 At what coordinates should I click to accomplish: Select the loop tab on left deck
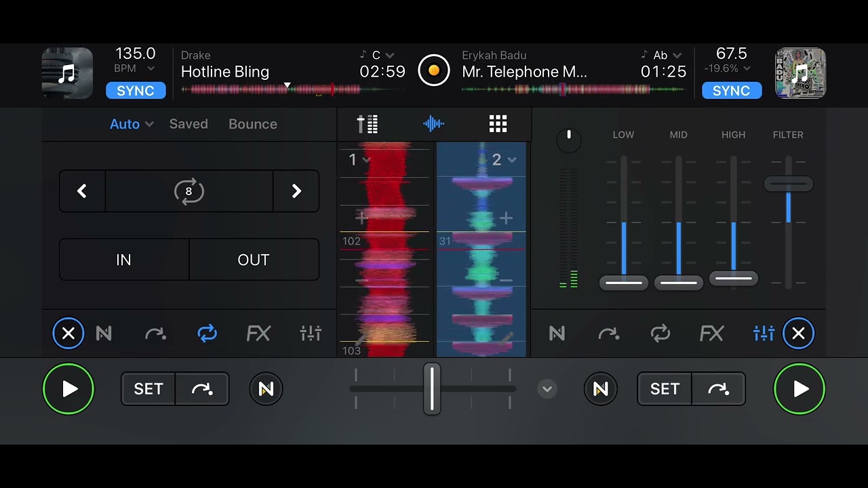(207, 333)
